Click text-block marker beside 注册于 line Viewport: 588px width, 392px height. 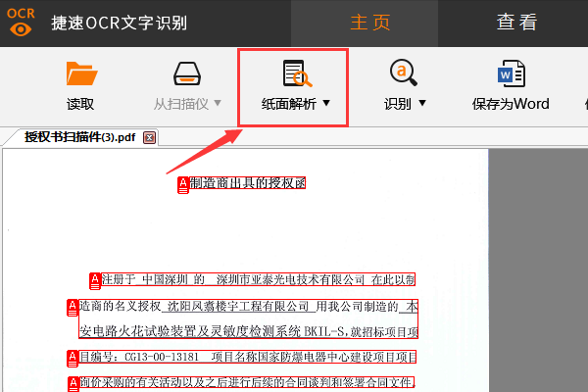(95, 281)
